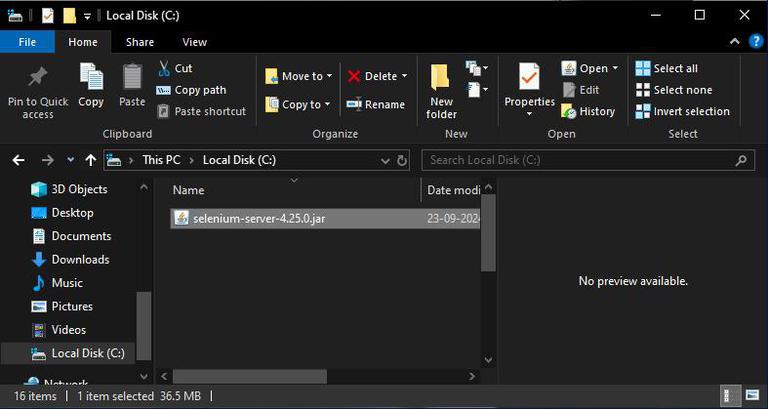Image resolution: width=768 pixels, height=409 pixels.
Task: Click the Paste ribbon icon
Action: pos(132,77)
